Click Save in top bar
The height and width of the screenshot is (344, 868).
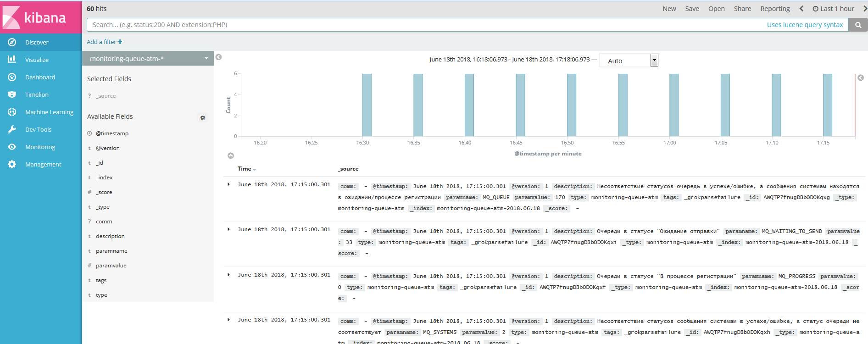pyautogui.click(x=692, y=9)
